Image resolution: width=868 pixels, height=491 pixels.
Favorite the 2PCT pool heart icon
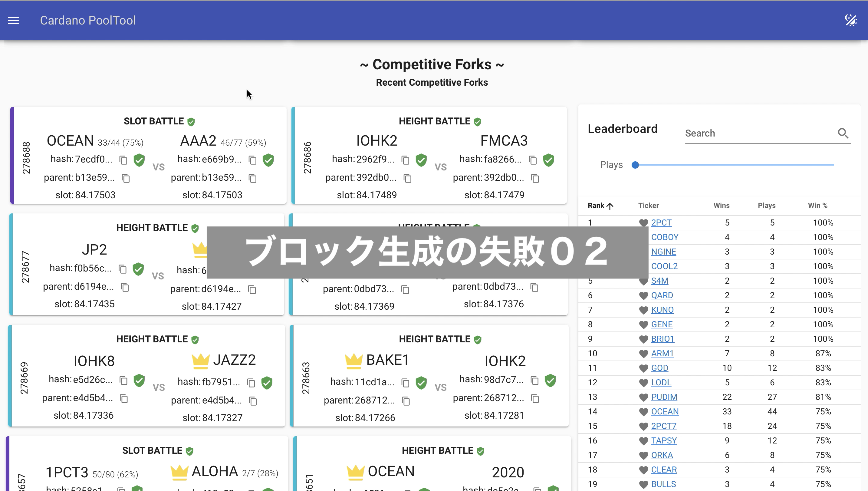click(643, 223)
